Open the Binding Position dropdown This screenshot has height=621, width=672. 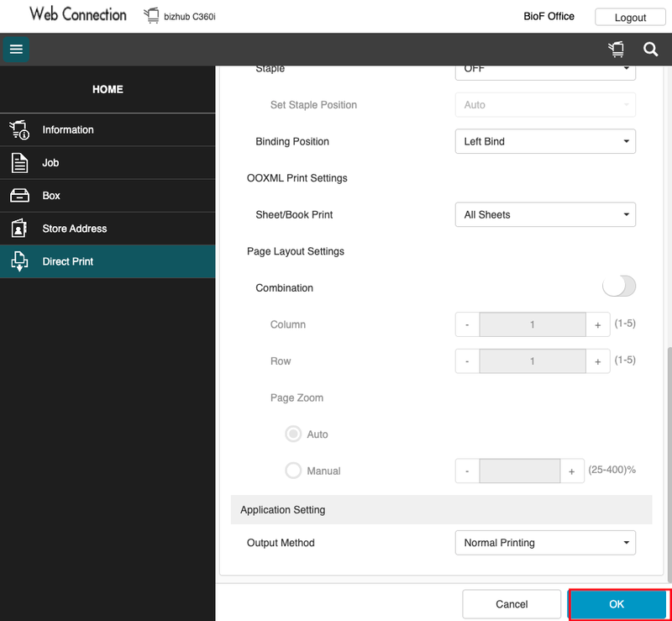[x=545, y=141]
